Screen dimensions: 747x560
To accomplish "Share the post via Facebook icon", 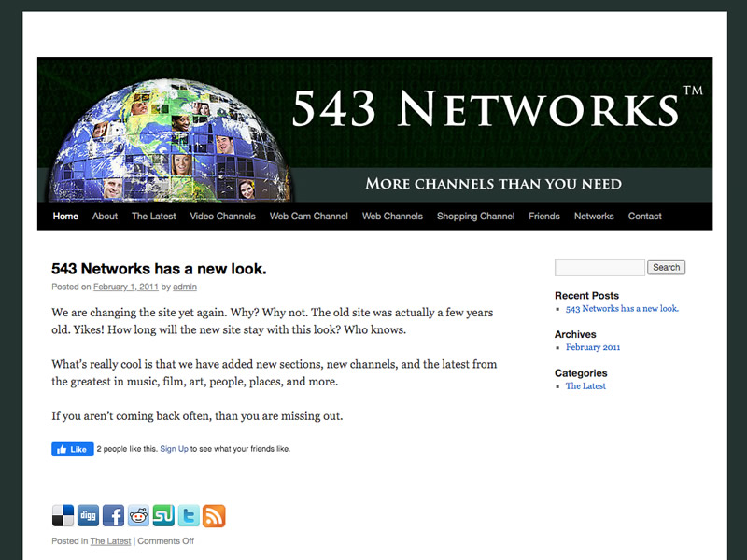I will [x=113, y=516].
